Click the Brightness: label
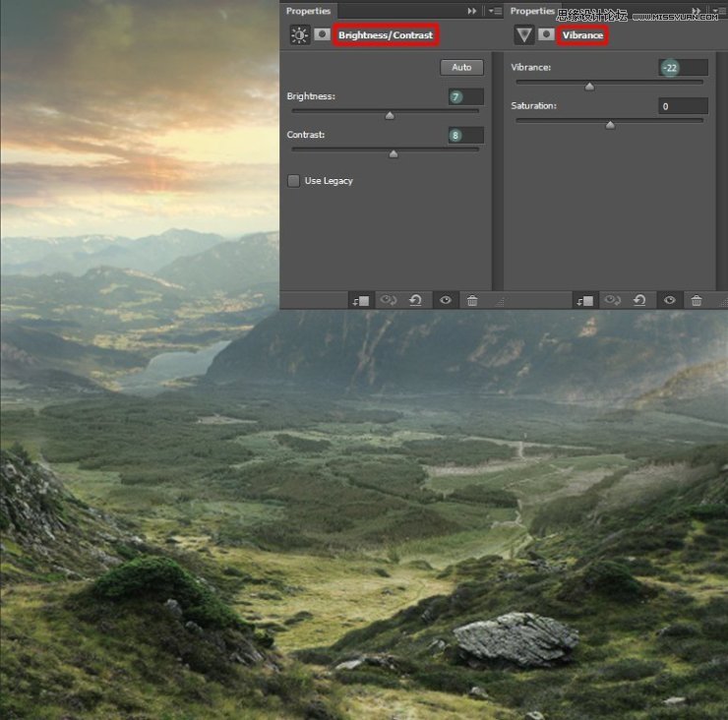Image resolution: width=728 pixels, height=720 pixels. (311, 96)
